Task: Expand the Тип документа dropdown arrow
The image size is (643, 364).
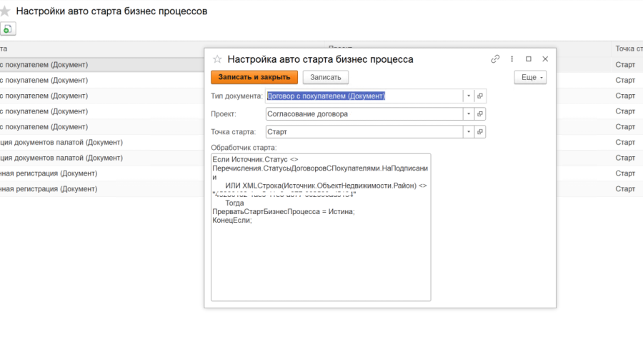Action: tap(468, 96)
